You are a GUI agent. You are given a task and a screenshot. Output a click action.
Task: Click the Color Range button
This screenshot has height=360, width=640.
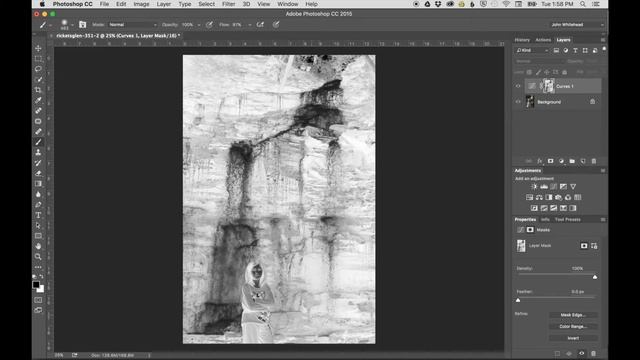(x=573, y=327)
